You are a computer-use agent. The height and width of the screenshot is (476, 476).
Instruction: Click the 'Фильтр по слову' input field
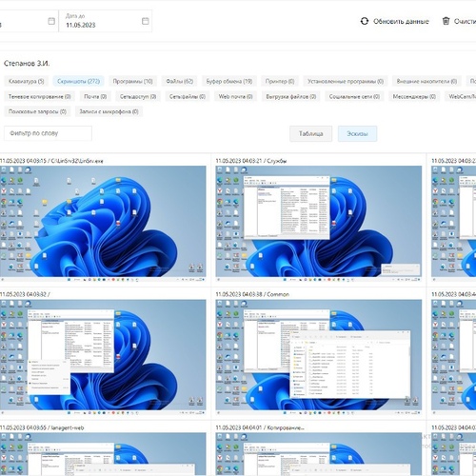tap(48, 133)
